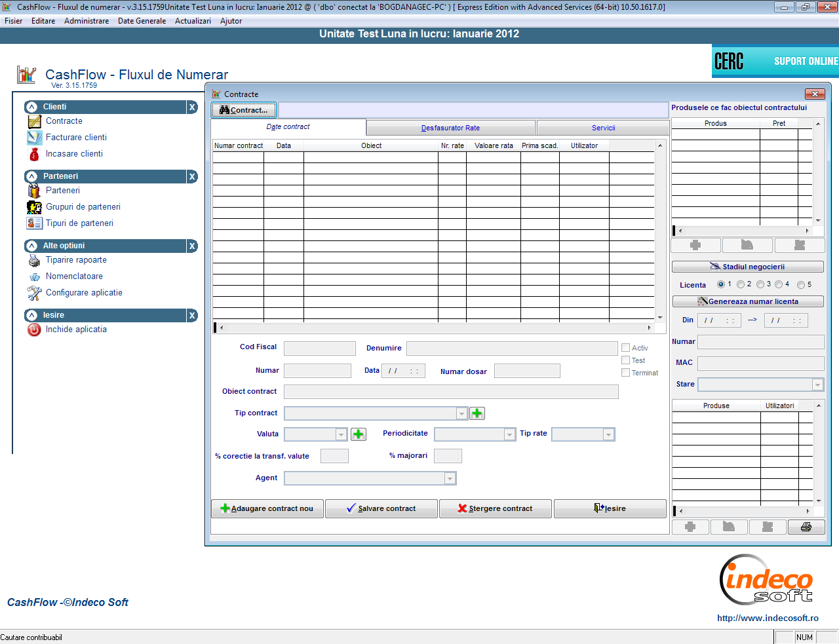Click green plus next to Valuta
Image resolution: width=839 pixels, height=644 pixels.
[x=359, y=434]
